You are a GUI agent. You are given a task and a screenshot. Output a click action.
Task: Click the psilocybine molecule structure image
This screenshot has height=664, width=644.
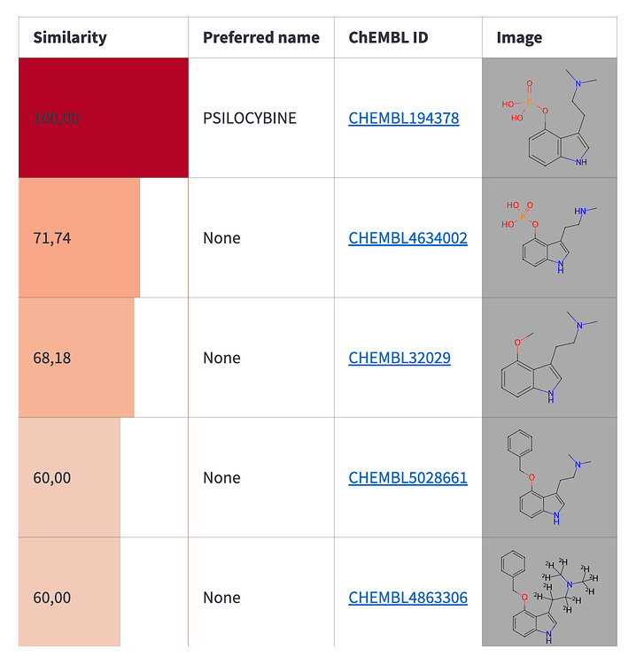pyautogui.click(x=549, y=118)
